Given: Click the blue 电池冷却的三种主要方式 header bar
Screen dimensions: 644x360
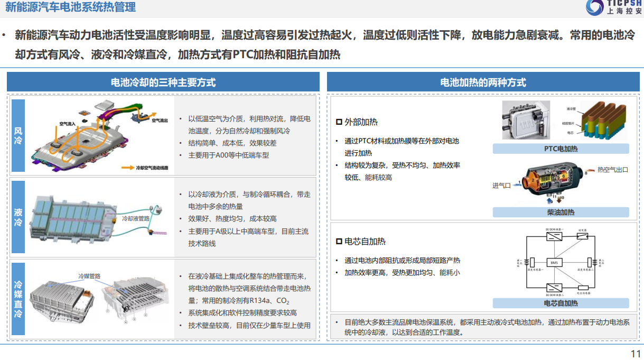Looking at the screenshot, I should (163, 82).
